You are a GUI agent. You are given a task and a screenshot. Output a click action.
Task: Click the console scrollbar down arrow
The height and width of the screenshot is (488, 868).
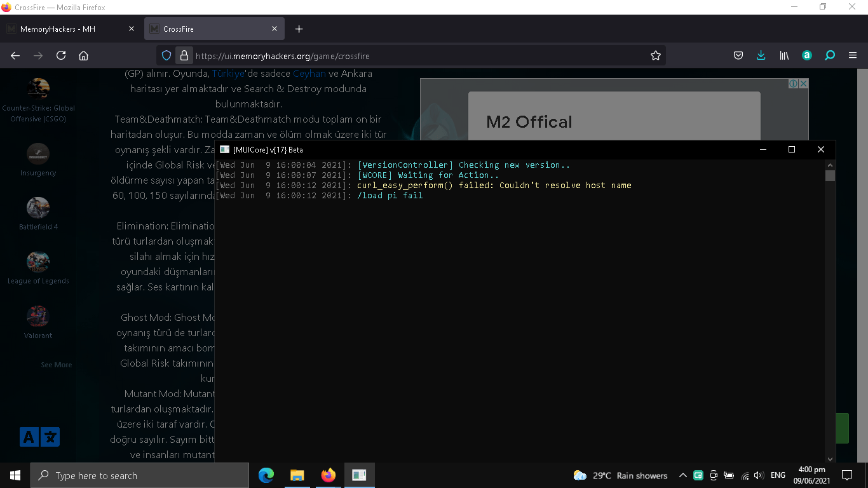coord(830,459)
